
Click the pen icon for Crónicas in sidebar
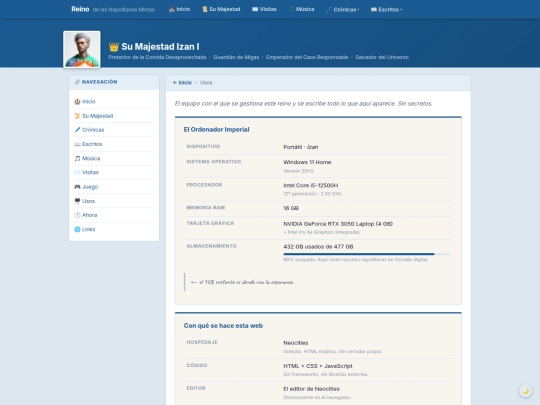coord(77,130)
